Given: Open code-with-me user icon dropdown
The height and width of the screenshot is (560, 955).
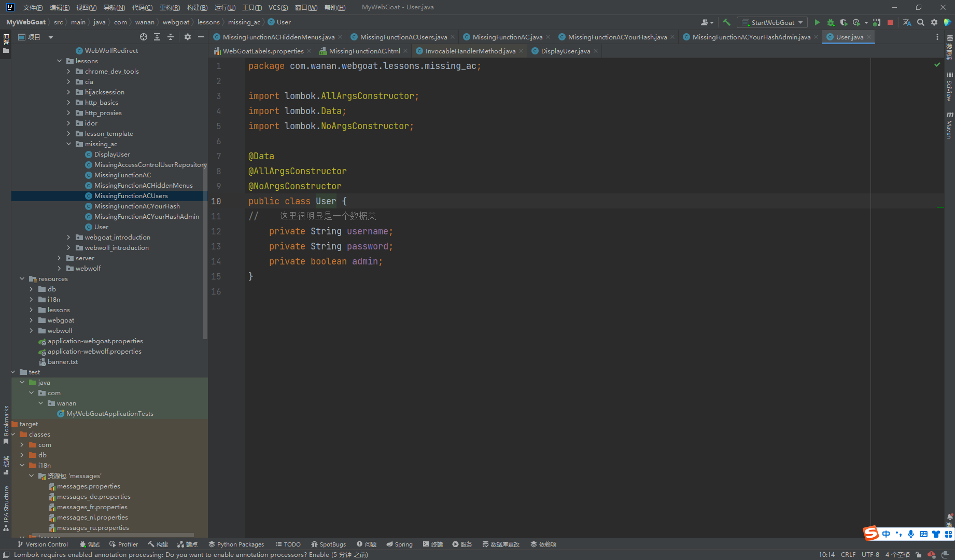Looking at the screenshot, I should point(707,22).
